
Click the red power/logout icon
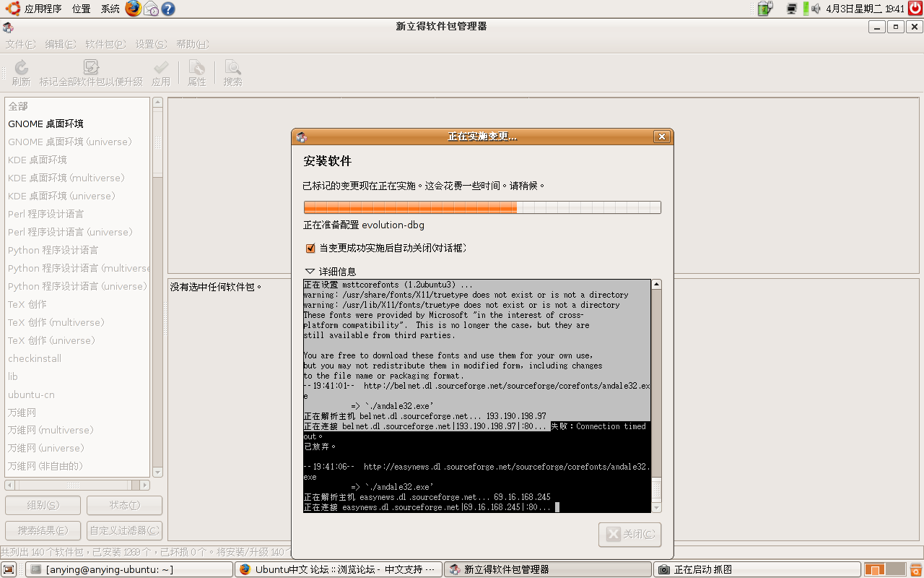(915, 9)
